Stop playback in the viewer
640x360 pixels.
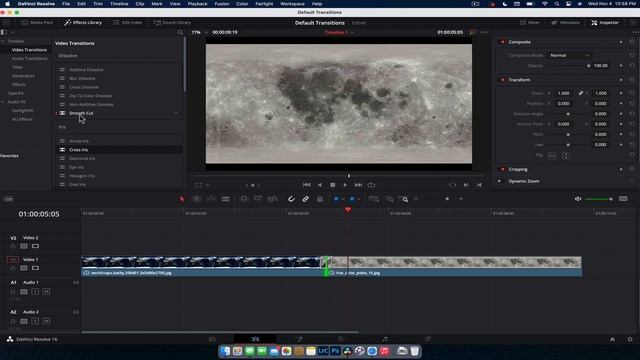point(333,185)
